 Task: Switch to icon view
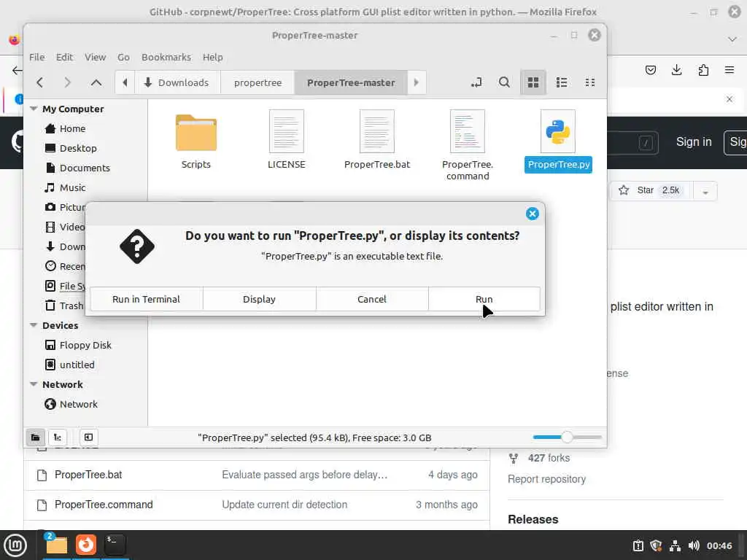click(533, 82)
